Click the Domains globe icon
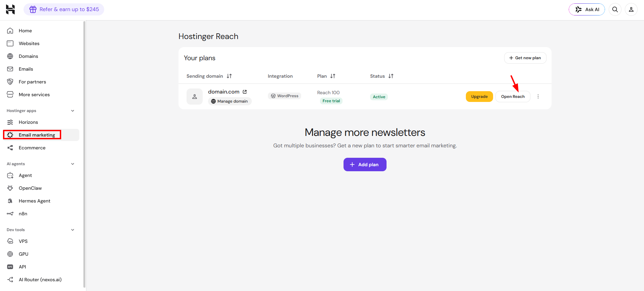 tap(10, 56)
